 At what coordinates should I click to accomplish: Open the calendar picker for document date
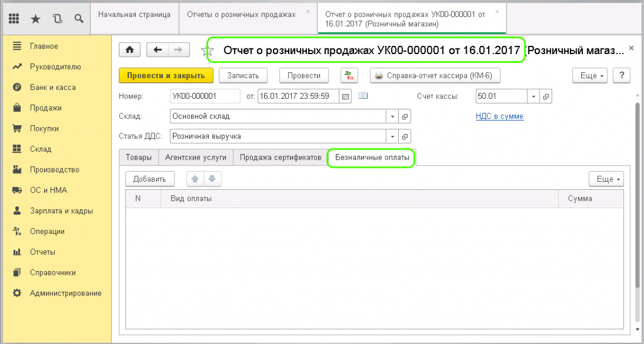345,96
